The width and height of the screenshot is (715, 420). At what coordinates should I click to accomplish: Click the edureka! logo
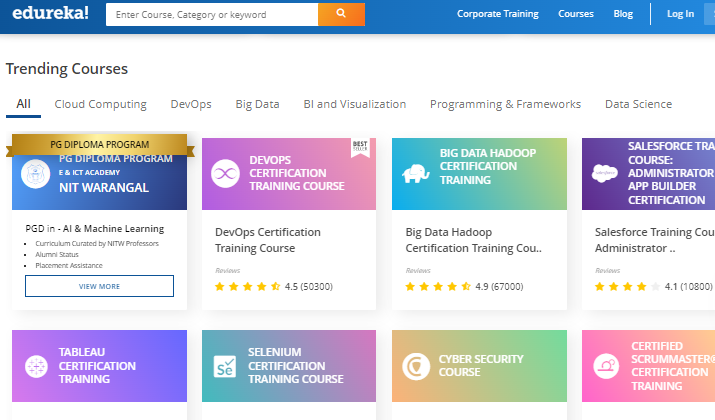[50, 14]
